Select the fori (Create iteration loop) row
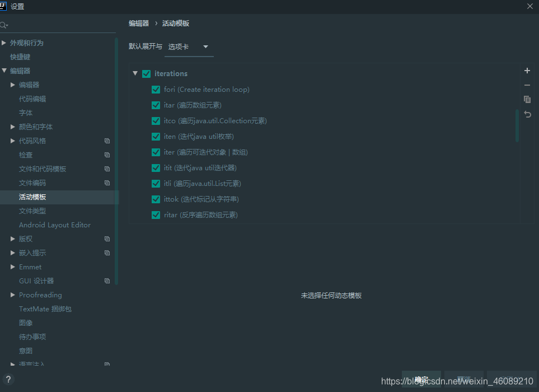Viewport: 539px width, 392px height. (207, 90)
